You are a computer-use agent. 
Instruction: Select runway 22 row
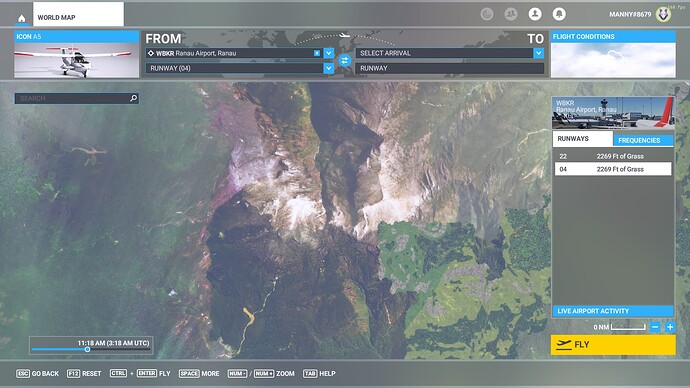[x=613, y=156]
